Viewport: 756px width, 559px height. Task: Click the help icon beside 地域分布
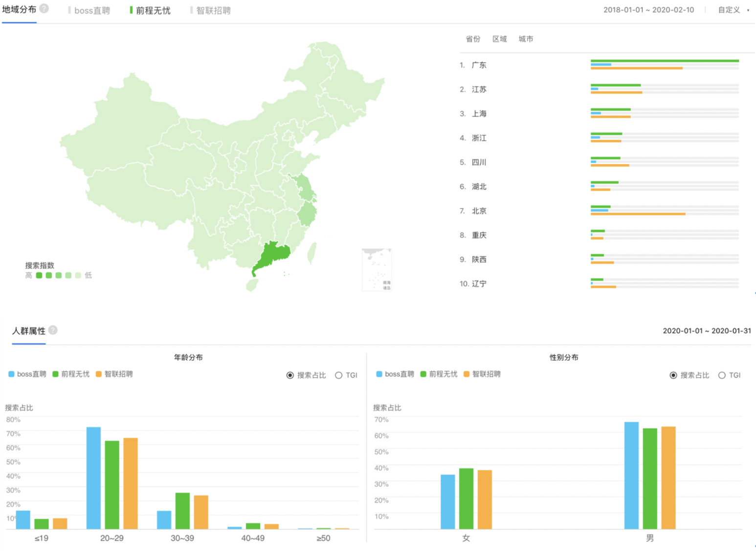coord(44,8)
